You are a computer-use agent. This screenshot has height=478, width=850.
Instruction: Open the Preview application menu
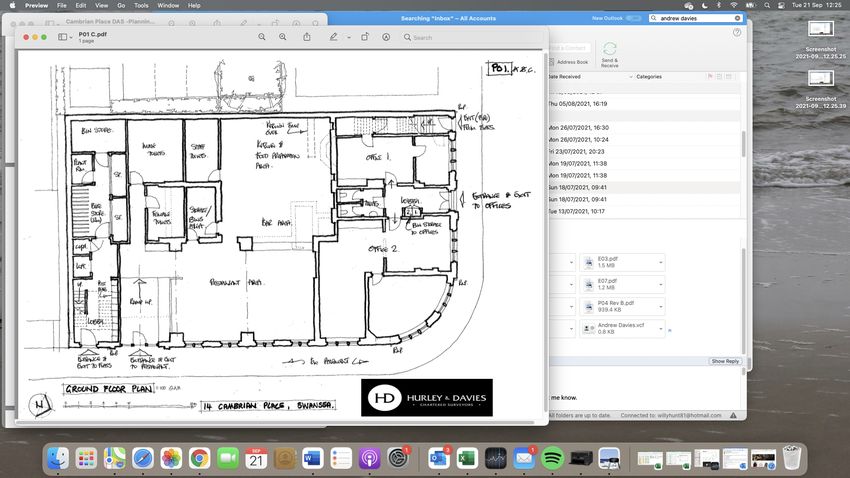[x=36, y=5]
